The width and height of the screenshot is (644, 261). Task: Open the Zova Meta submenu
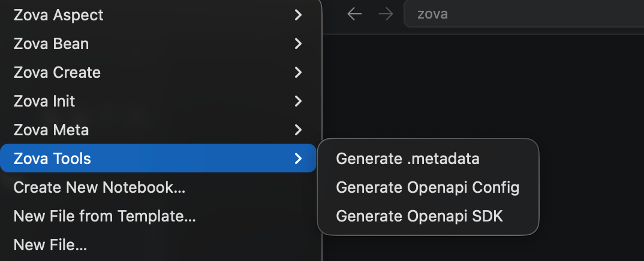click(x=51, y=130)
